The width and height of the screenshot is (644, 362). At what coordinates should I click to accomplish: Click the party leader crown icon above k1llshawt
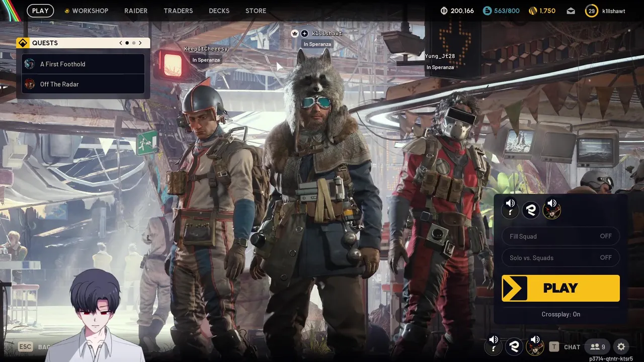(294, 33)
